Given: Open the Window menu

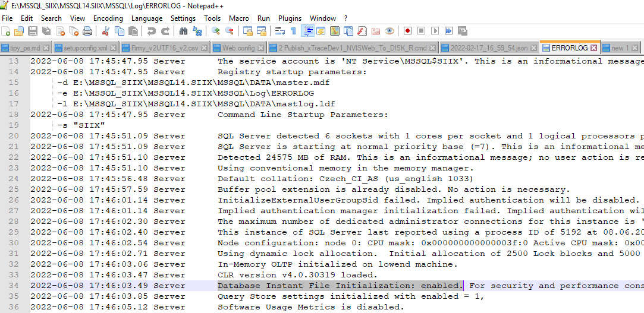Looking at the screenshot, I should [323, 18].
